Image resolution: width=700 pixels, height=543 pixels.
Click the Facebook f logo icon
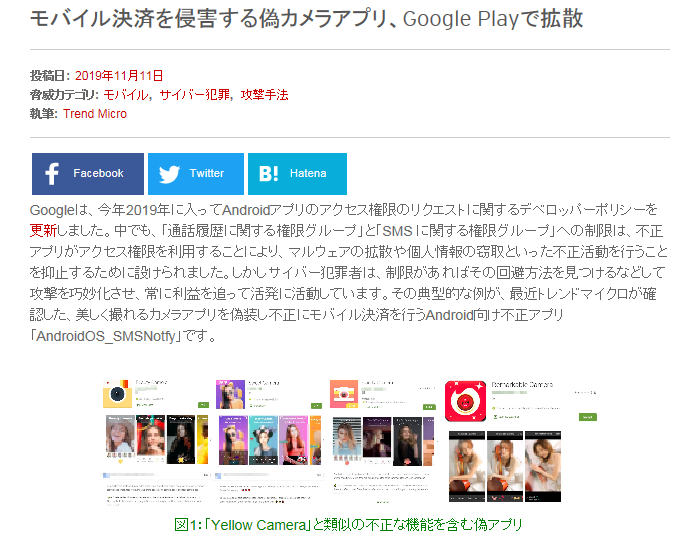click(52, 174)
